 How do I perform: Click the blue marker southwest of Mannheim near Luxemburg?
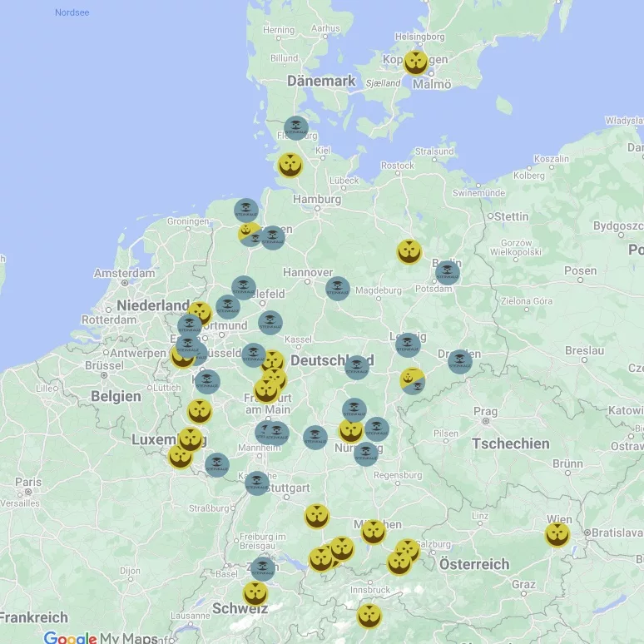point(217,465)
